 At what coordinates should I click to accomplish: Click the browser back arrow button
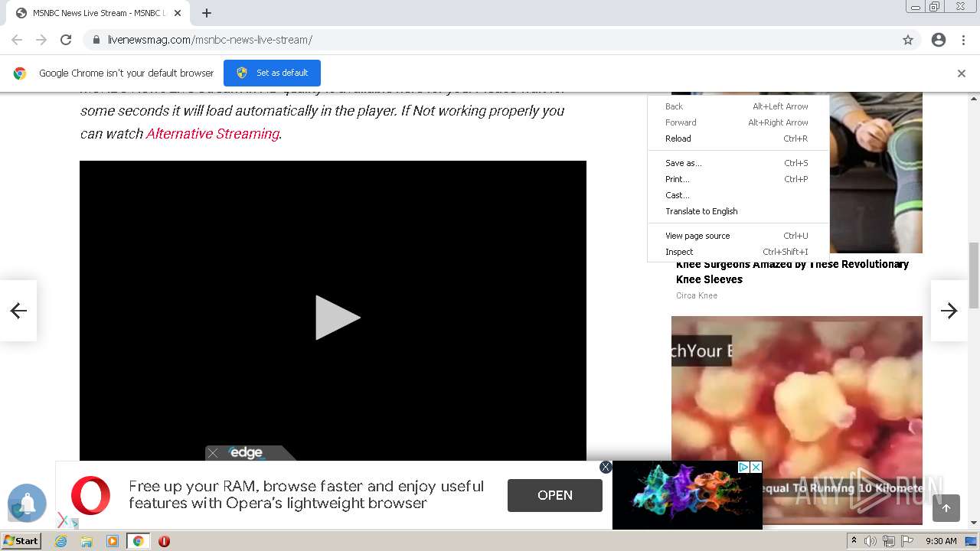point(17,40)
